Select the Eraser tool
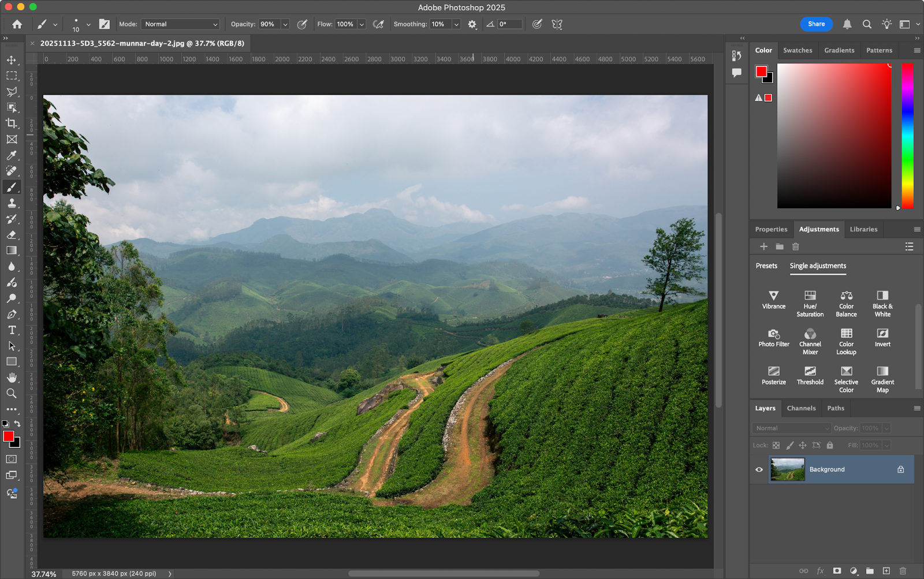This screenshot has width=924, height=579. tap(12, 235)
